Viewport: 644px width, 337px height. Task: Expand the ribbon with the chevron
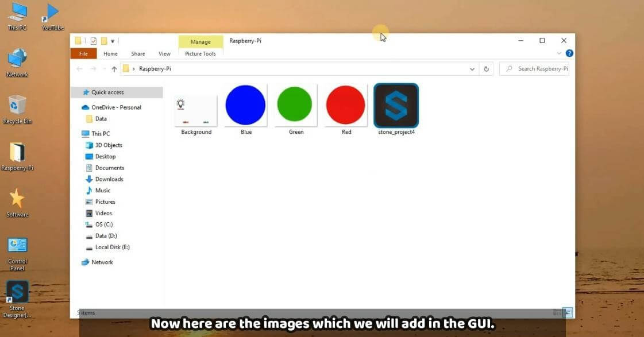click(x=559, y=53)
